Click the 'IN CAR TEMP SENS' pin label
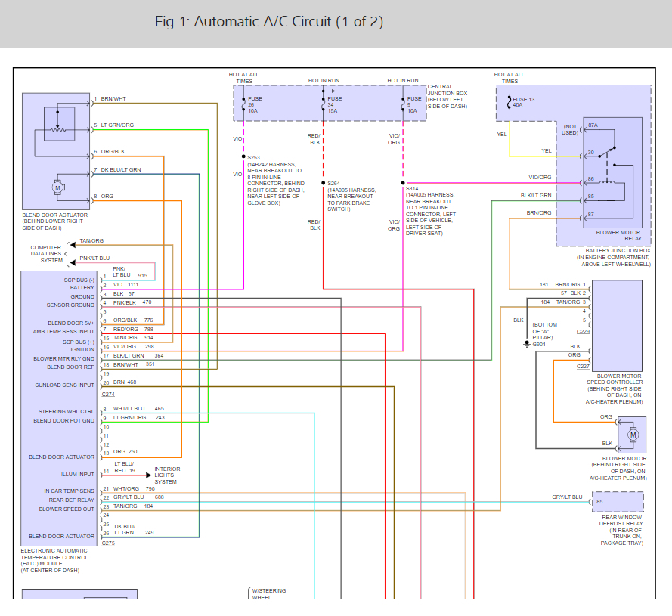The height and width of the screenshot is (616, 672). (69, 491)
